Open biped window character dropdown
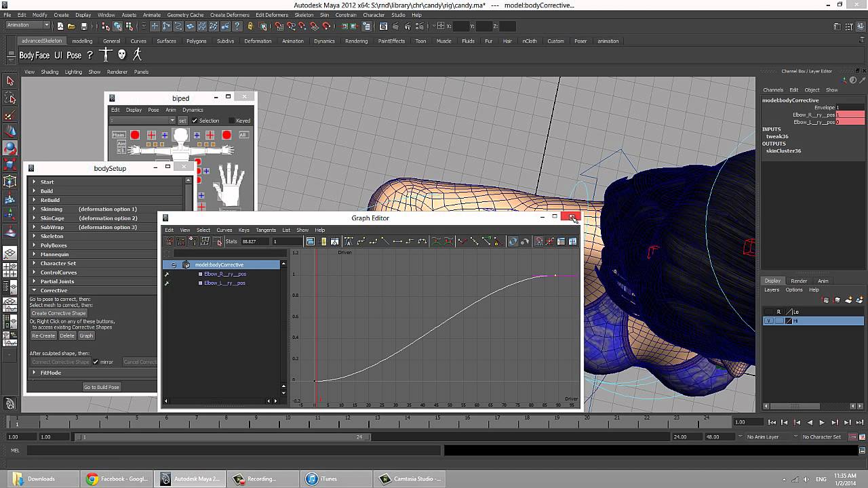Image resolution: width=868 pixels, height=488 pixels. [x=142, y=121]
